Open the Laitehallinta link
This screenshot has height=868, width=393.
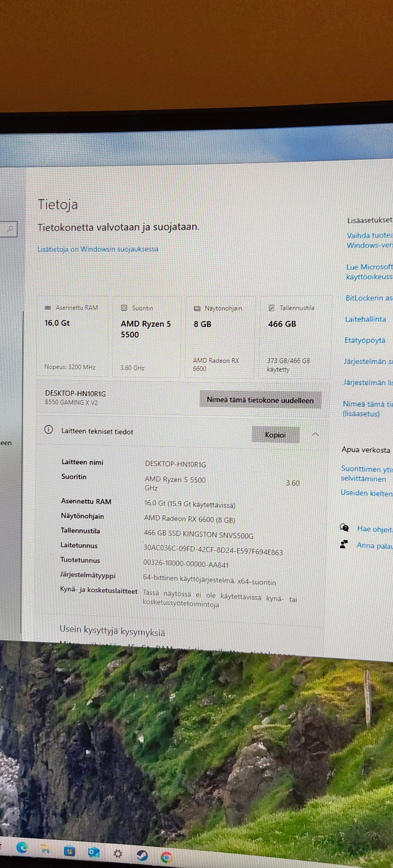click(365, 319)
